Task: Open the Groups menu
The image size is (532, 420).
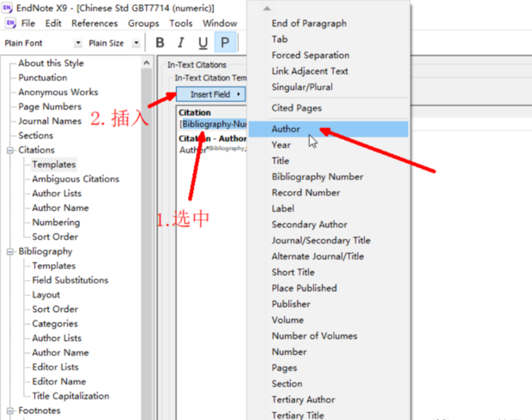Action: [143, 23]
